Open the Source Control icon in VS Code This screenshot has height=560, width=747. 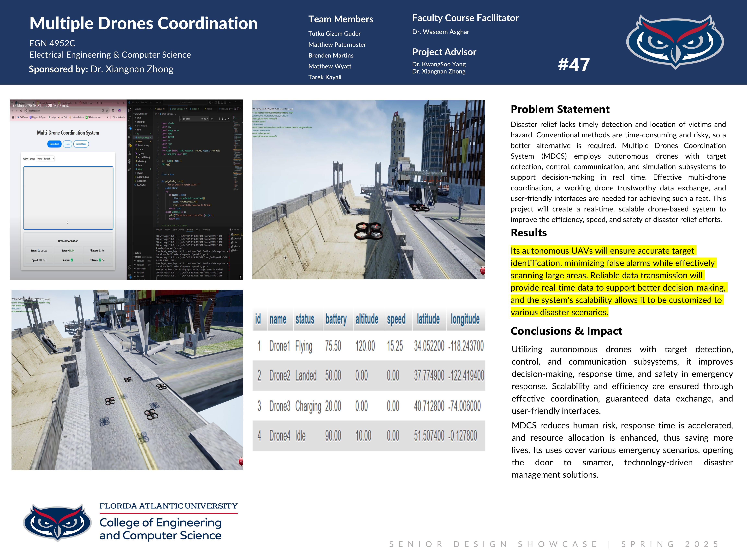[x=130, y=127]
